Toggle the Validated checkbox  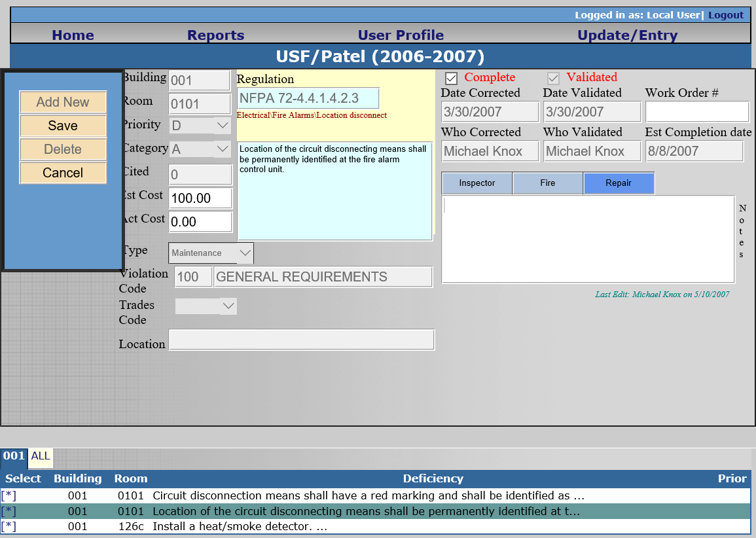coord(554,78)
